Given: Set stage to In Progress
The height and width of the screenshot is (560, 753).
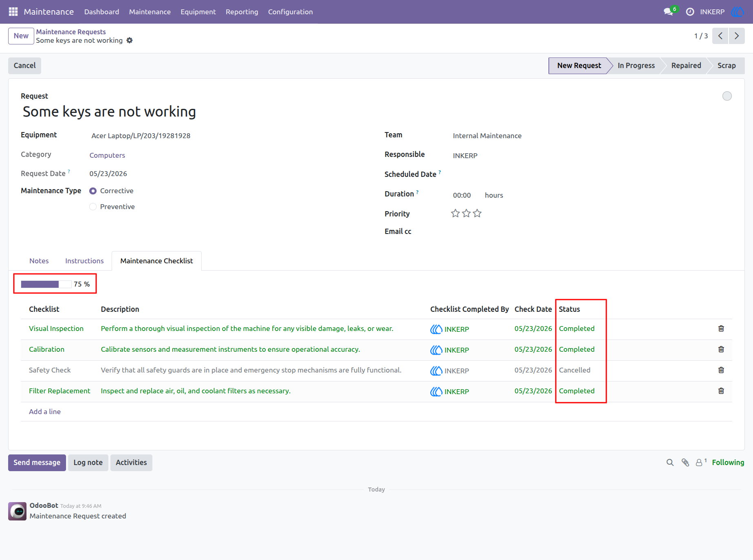Looking at the screenshot, I should click(636, 66).
